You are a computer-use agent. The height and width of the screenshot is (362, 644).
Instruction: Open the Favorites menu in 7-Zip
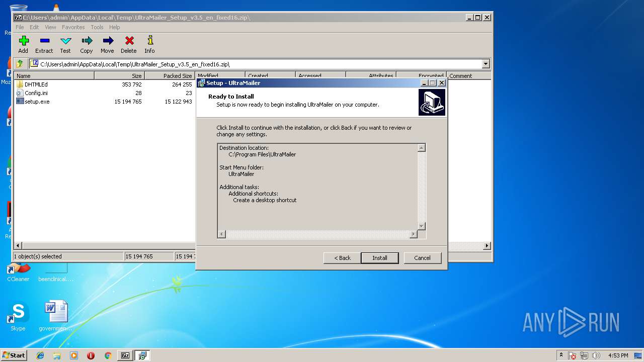click(73, 27)
